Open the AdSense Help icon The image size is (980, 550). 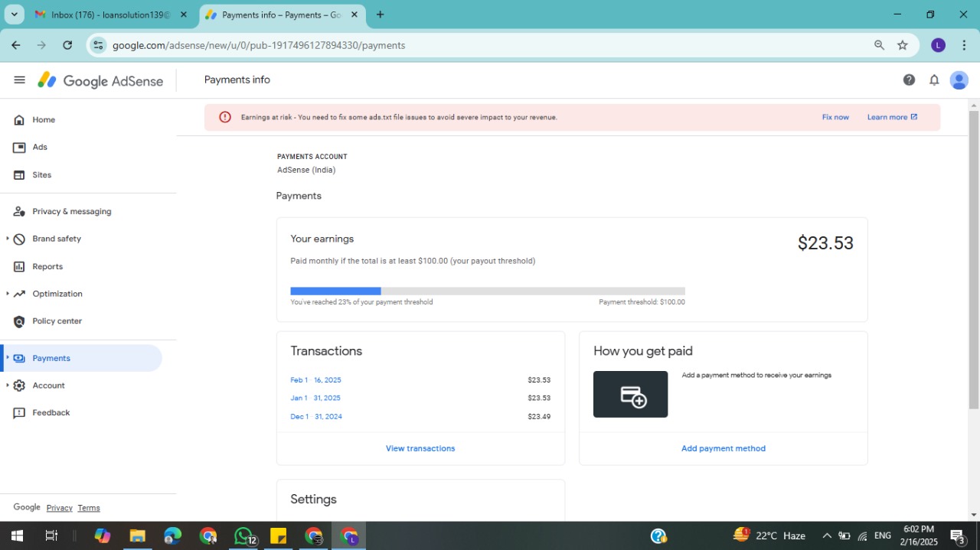pyautogui.click(x=909, y=80)
